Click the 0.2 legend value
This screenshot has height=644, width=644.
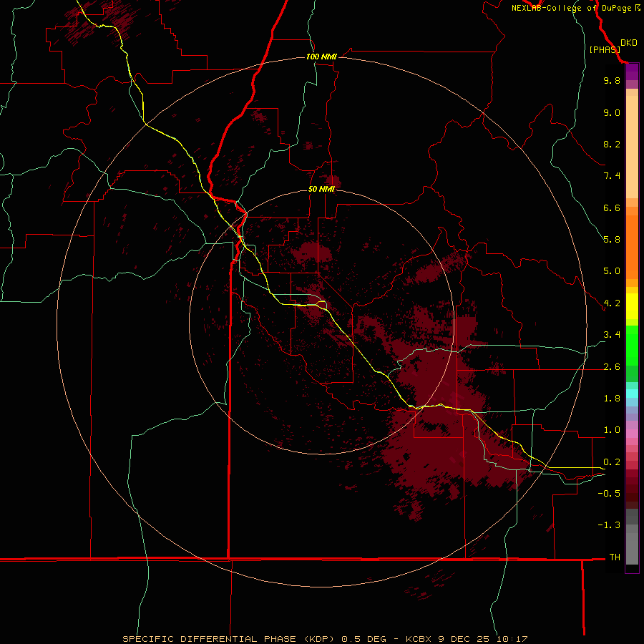(x=612, y=462)
